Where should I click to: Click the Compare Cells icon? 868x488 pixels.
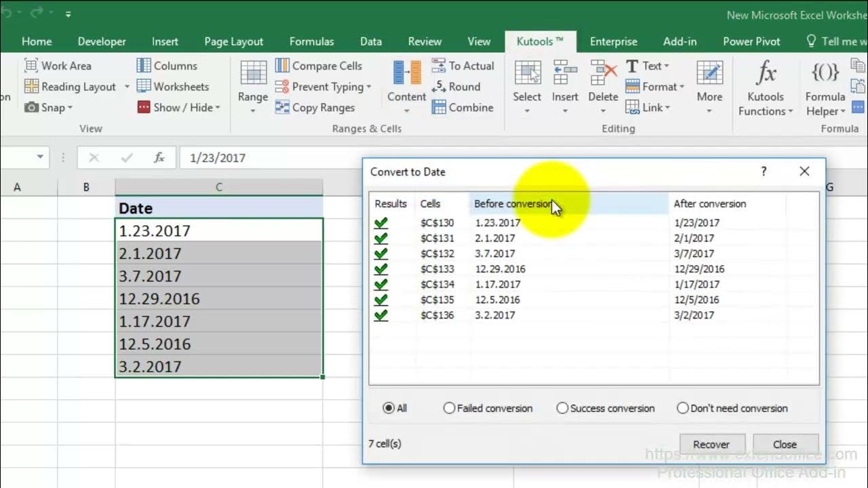[x=282, y=66]
